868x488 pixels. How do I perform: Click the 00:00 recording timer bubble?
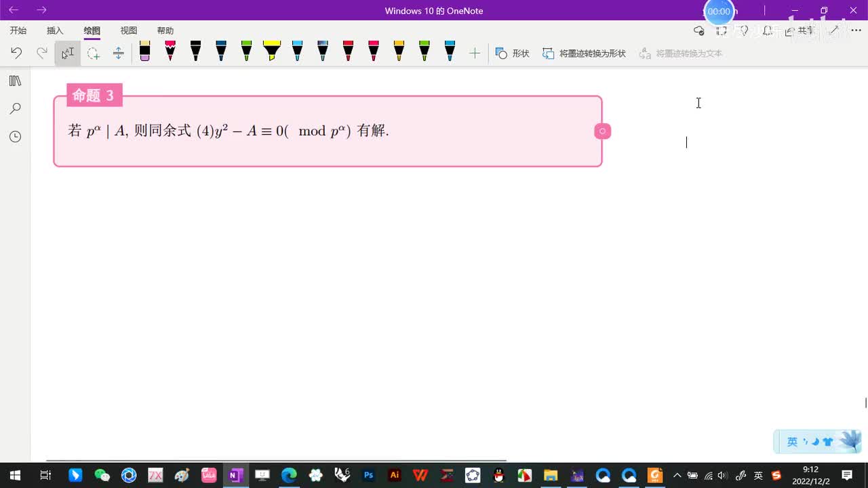point(719,12)
